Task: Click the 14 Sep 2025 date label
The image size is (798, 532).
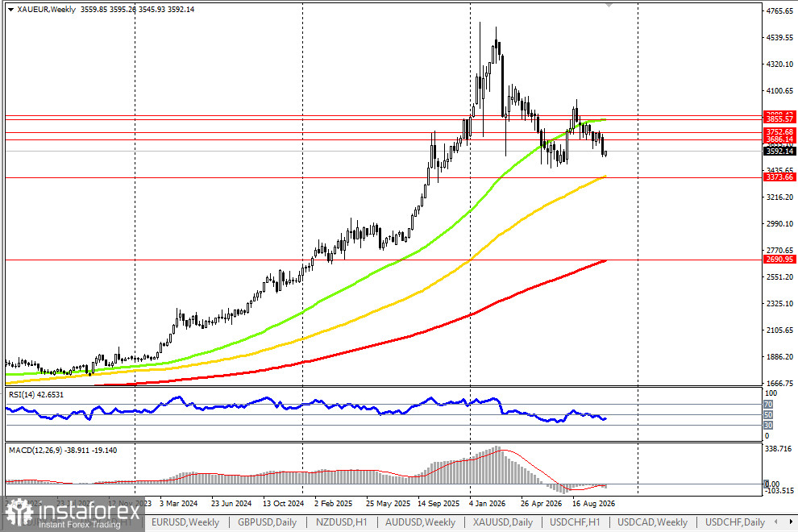Action: 438,504
